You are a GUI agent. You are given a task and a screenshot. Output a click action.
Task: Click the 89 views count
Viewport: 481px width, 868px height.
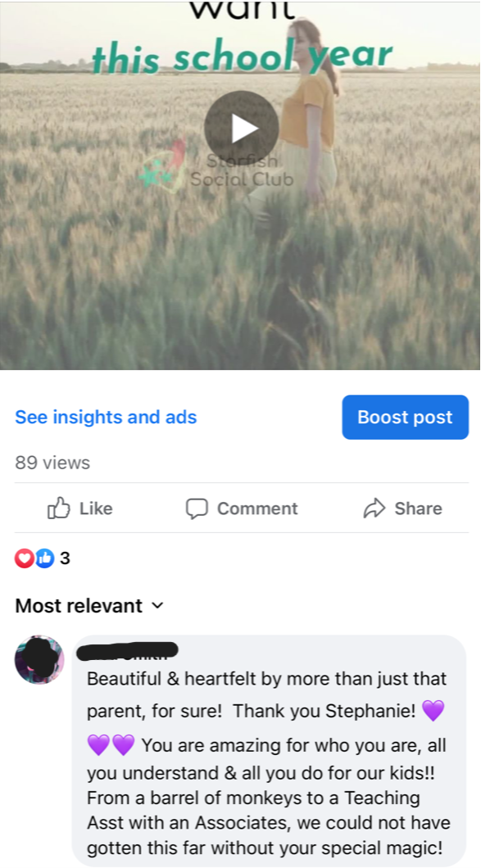click(x=52, y=462)
